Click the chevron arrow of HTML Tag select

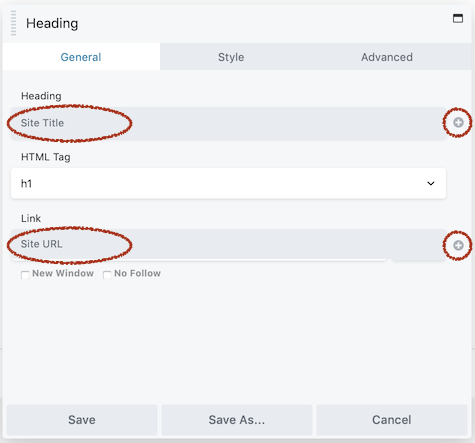pos(431,183)
